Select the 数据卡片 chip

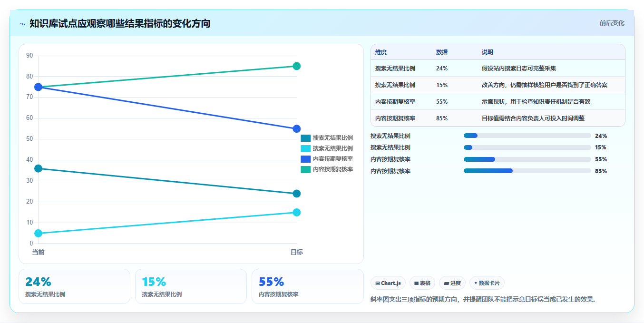[x=487, y=283]
